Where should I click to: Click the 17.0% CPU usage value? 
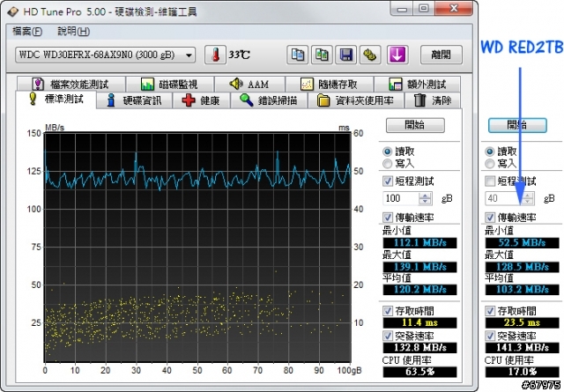[522, 372]
